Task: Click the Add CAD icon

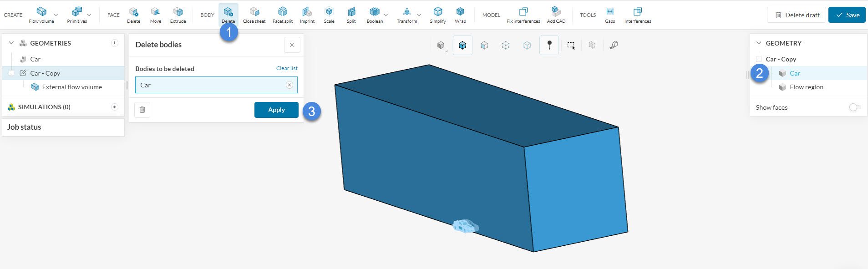Action: click(556, 15)
